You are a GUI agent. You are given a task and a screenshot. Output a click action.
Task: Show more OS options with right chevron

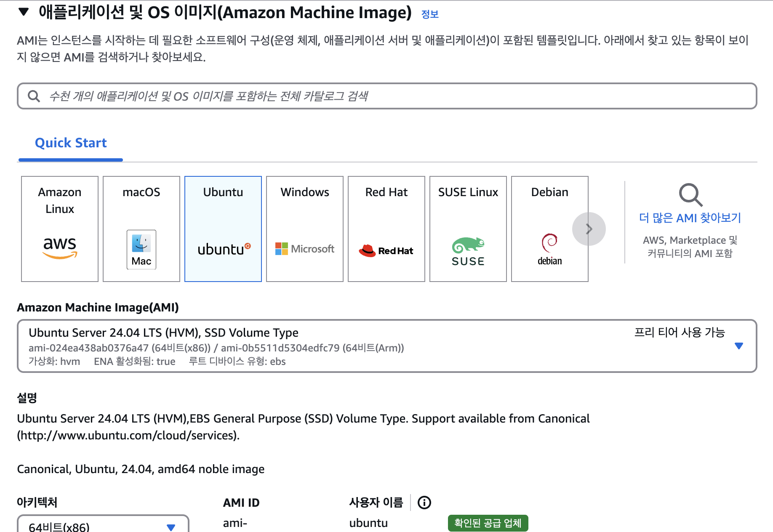pyautogui.click(x=589, y=229)
